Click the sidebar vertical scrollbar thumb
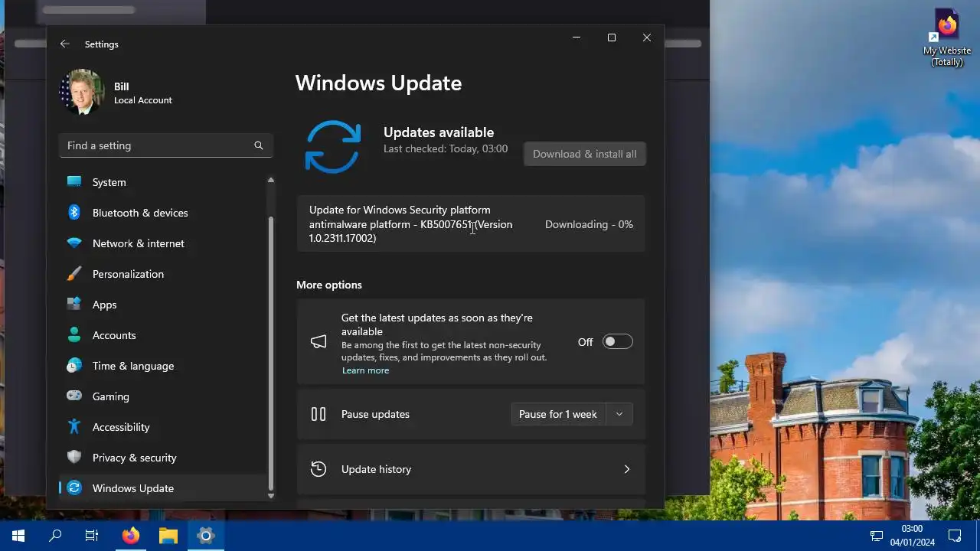The height and width of the screenshot is (551, 980). pos(270,352)
